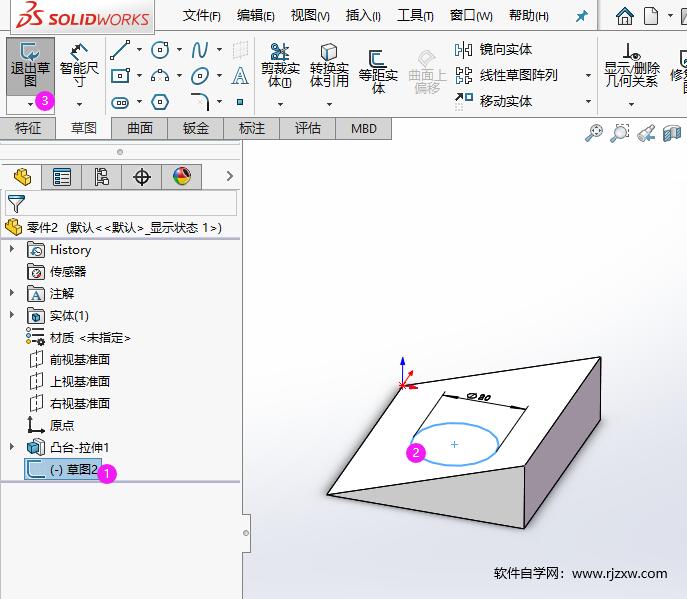The image size is (687, 599).
Task: Open DimXpertManager crosshair tab
Action: [x=142, y=177]
